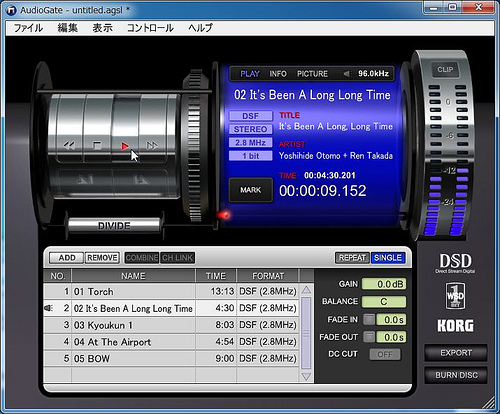This screenshot has height=414, width=500.
Task: Enable REPEAT playback mode
Action: click(x=352, y=258)
